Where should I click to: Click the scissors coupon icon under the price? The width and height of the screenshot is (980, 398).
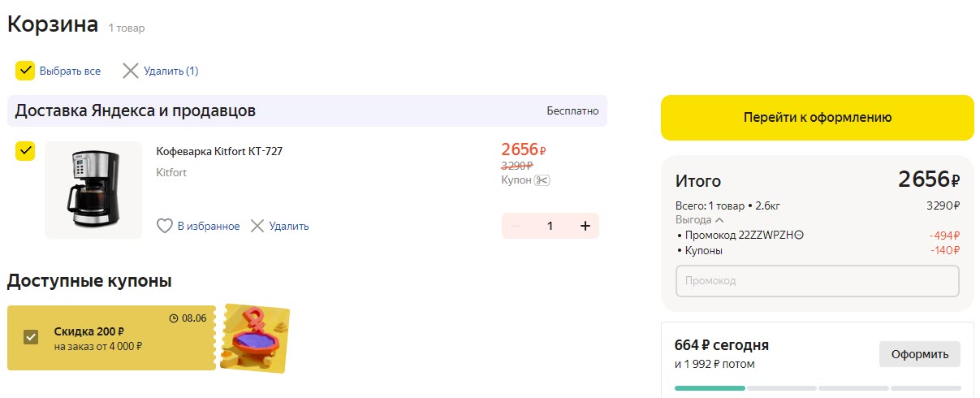point(542,180)
